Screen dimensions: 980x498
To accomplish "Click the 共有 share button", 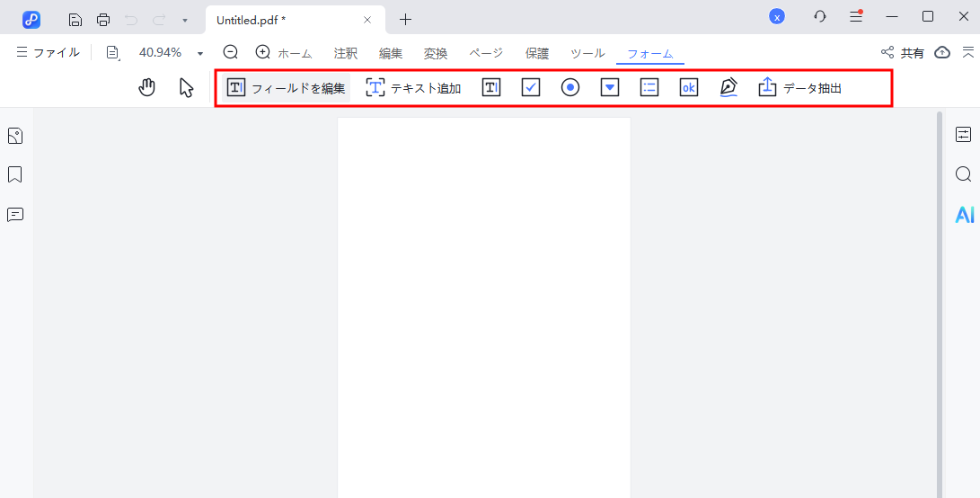I will click(902, 53).
